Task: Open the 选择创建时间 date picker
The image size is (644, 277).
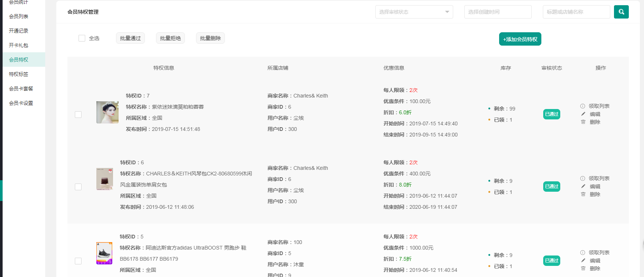Action: pos(498,12)
